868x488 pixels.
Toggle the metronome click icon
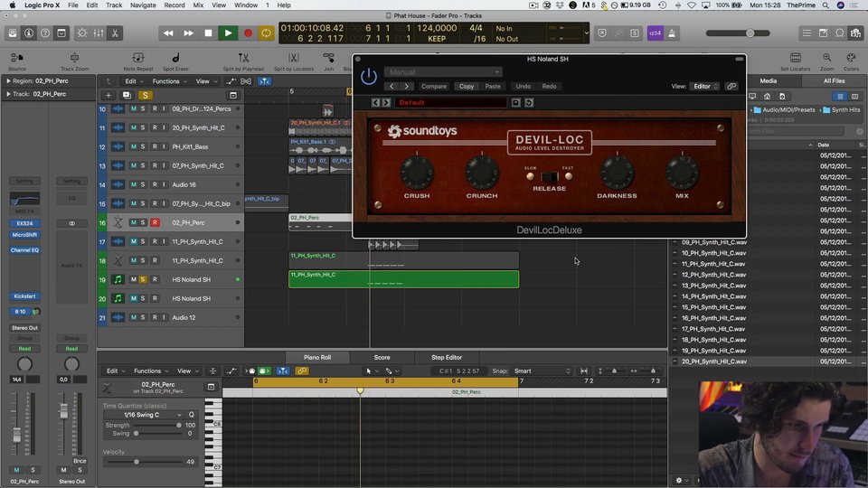point(672,33)
